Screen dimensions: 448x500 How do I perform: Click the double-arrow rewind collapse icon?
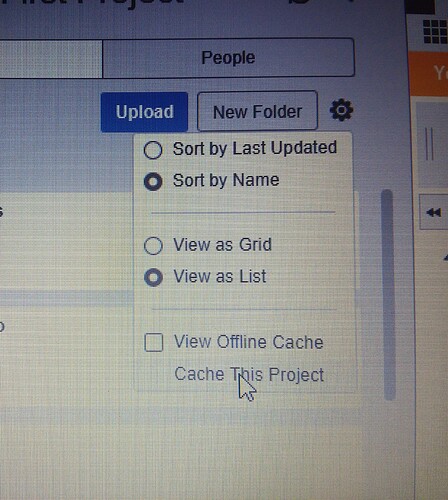point(434,212)
